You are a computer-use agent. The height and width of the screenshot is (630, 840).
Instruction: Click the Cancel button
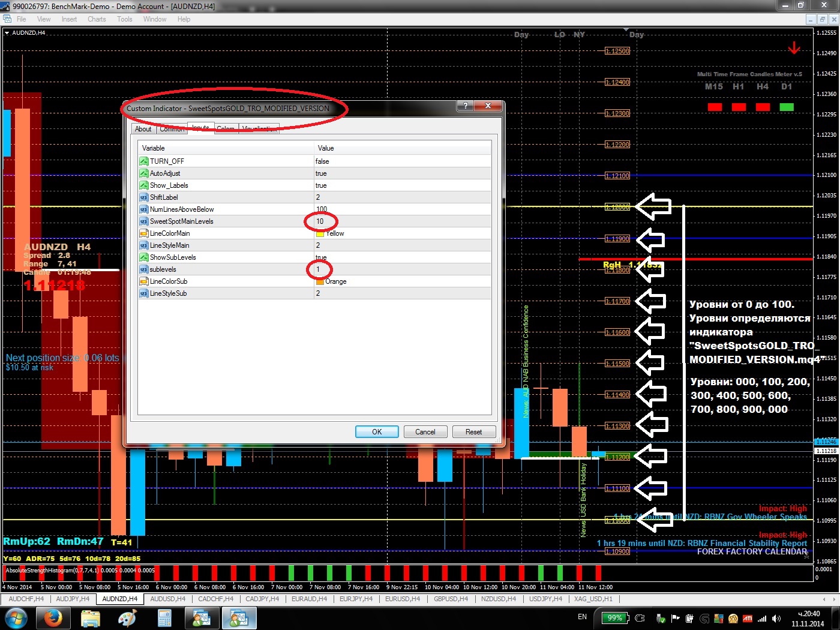[x=425, y=431]
